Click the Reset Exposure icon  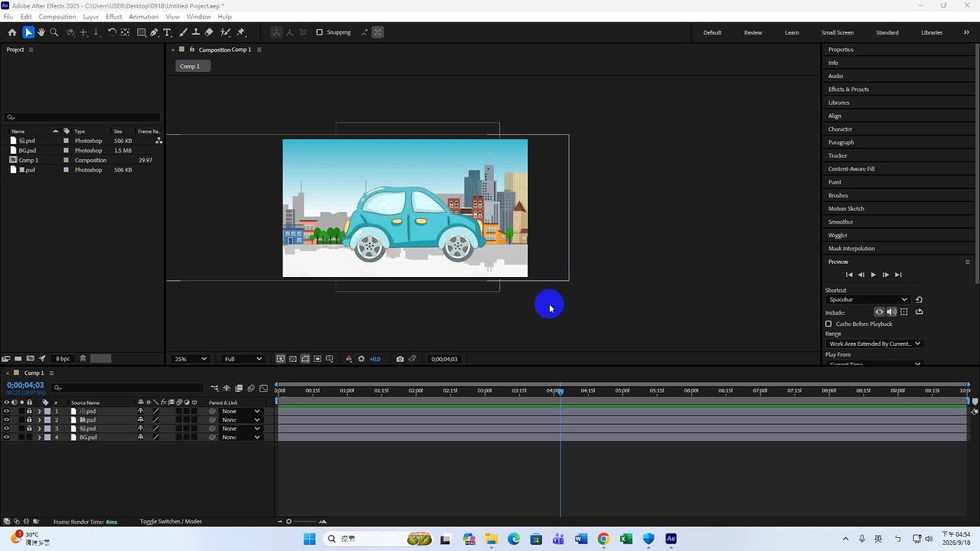click(x=361, y=359)
